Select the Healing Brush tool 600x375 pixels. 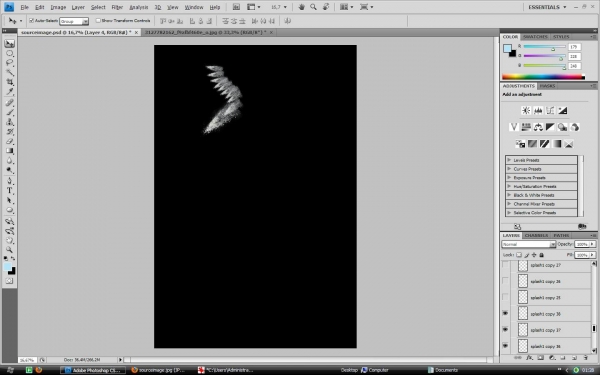click(10, 103)
